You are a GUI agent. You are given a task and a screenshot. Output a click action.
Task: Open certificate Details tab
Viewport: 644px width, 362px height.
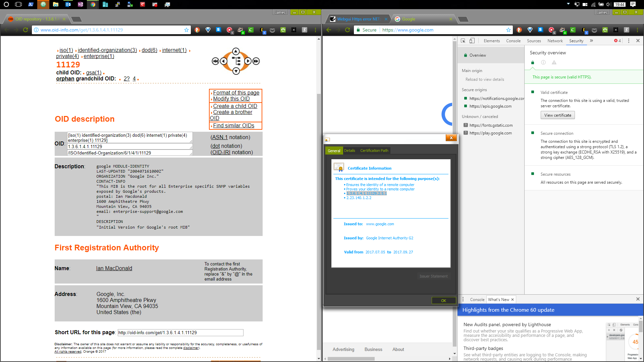point(350,150)
